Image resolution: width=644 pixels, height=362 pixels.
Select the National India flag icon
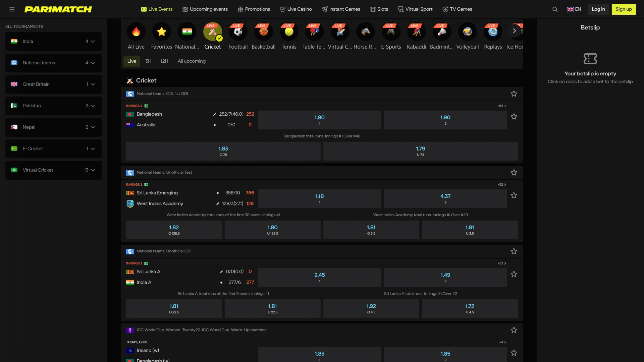(x=187, y=32)
